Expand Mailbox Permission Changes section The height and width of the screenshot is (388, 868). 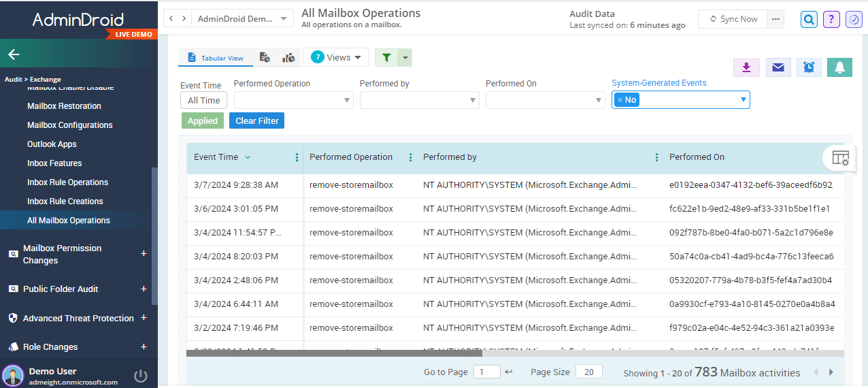(x=144, y=253)
